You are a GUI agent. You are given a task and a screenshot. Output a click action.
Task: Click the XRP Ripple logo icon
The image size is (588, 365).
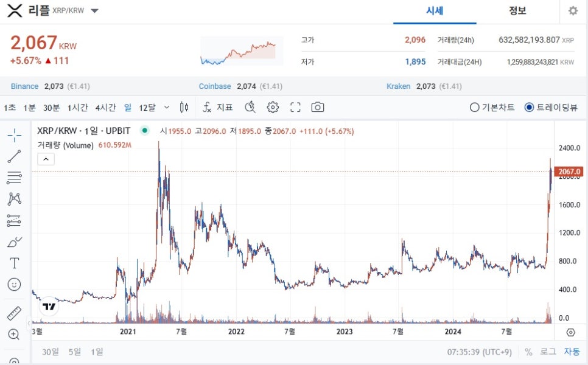(x=15, y=10)
